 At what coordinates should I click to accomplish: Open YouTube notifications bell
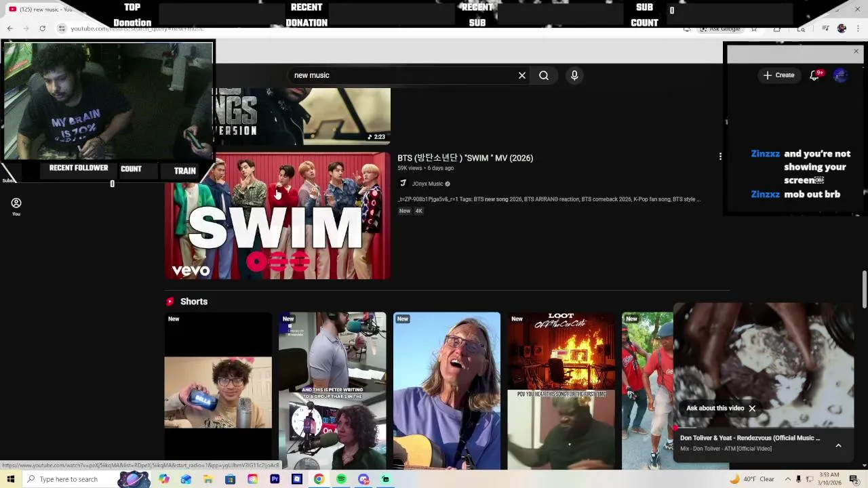(815, 75)
